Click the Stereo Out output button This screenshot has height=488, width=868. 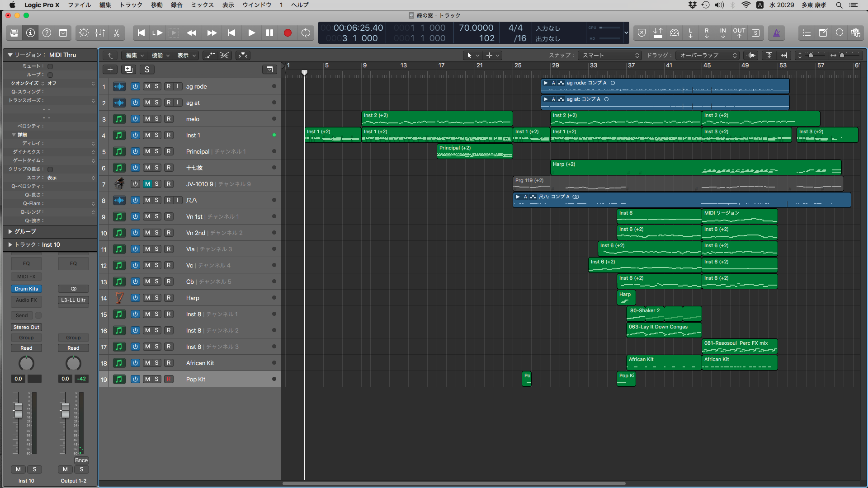tap(26, 327)
